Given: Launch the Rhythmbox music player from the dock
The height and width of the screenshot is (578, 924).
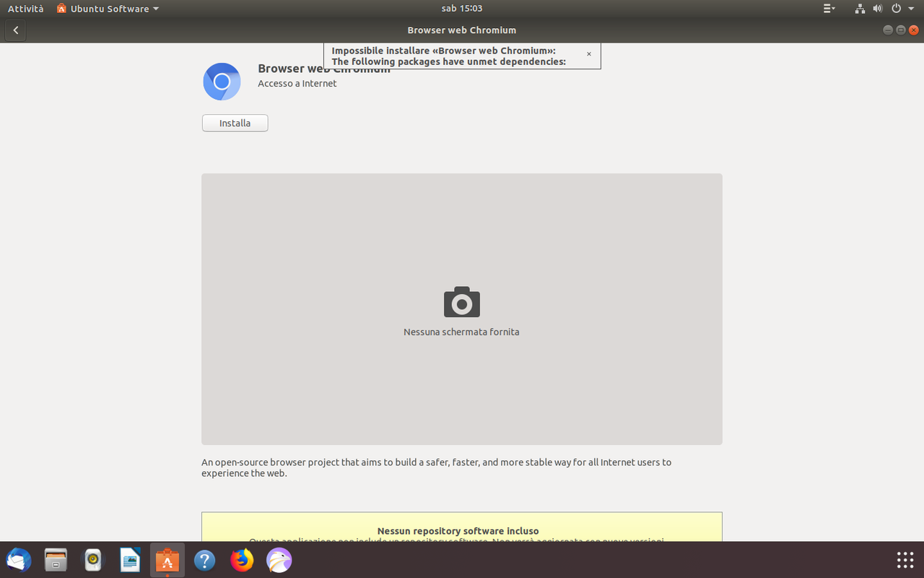Looking at the screenshot, I should pyautogui.click(x=92, y=560).
